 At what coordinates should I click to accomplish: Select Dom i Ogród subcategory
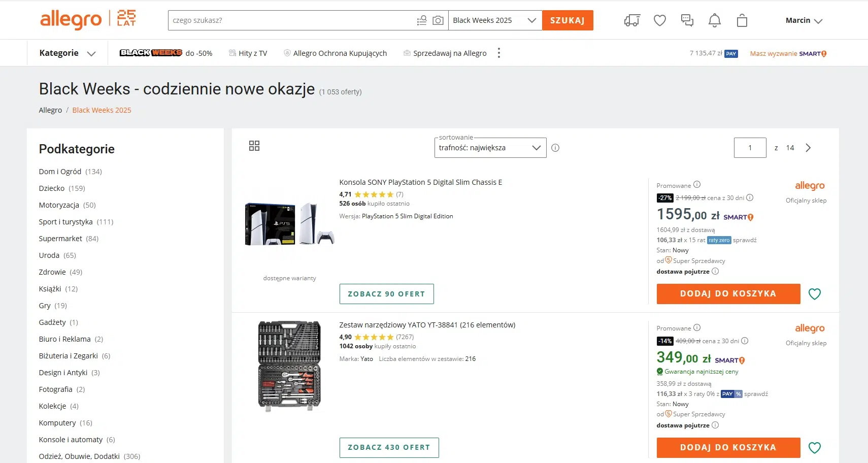tap(60, 172)
